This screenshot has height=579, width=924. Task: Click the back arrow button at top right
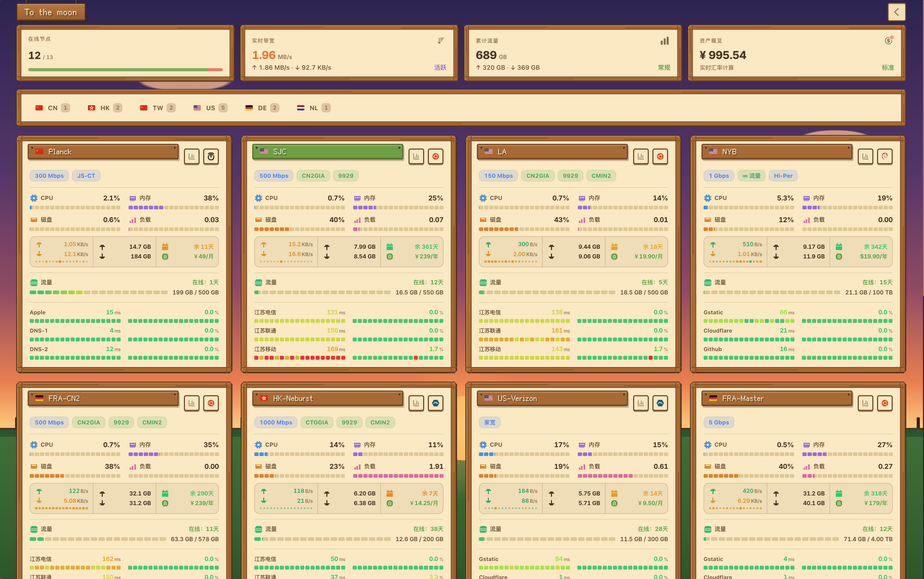[896, 12]
